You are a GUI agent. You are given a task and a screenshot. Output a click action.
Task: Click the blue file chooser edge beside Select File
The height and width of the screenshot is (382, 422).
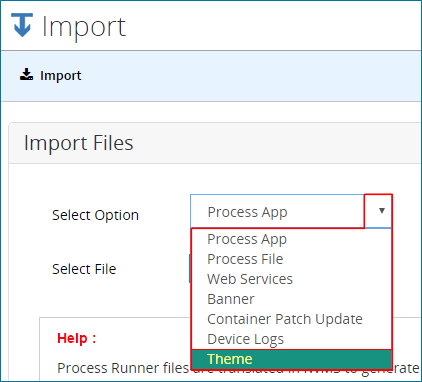[190, 268]
